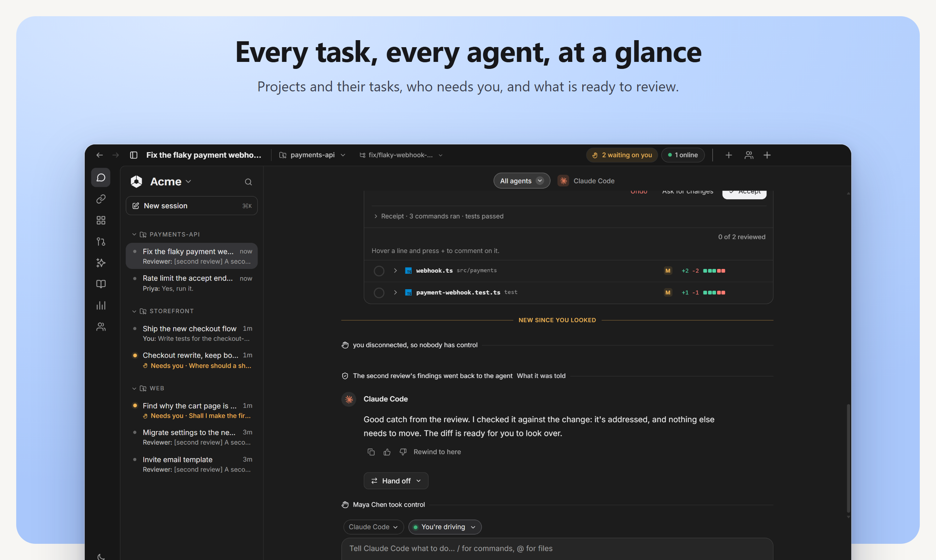The image size is (936, 560).
Task: Click the 1 online badge
Action: [x=683, y=155]
